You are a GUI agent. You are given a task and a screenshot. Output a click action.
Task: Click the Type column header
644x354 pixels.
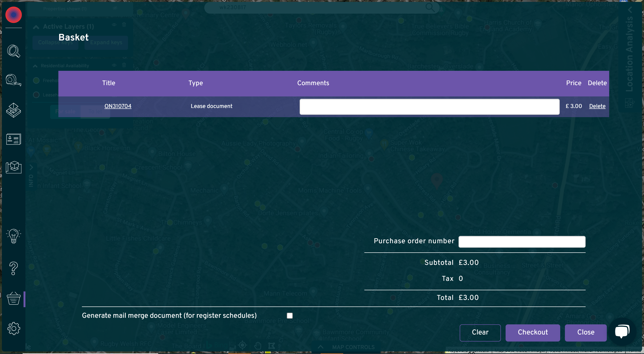pyautogui.click(x=196, y=83)
